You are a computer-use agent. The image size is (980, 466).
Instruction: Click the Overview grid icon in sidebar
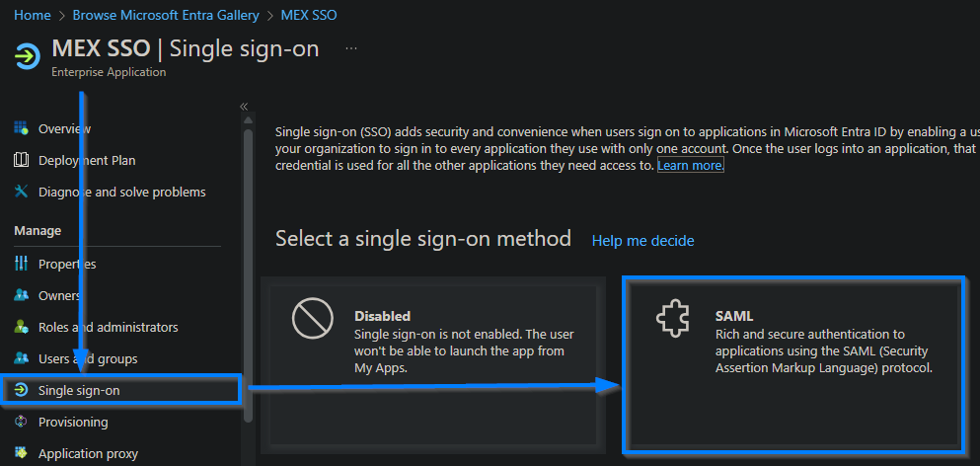coord(21,128)
